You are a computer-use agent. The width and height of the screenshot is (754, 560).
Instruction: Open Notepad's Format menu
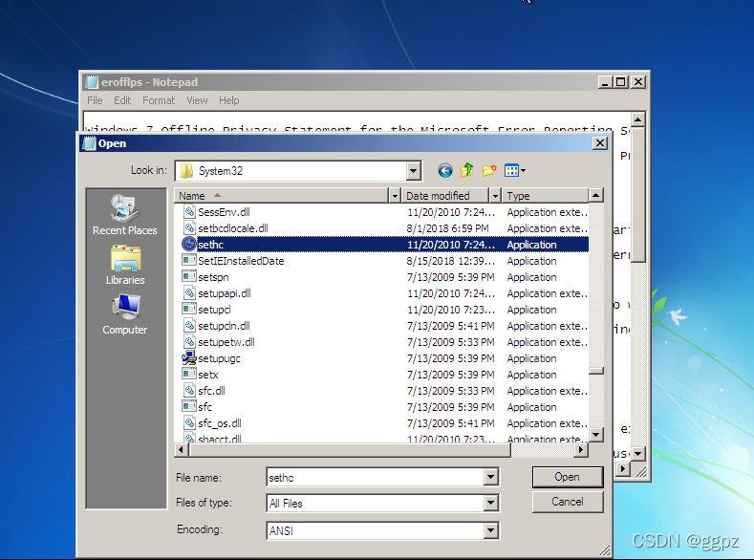pos(159,100)
